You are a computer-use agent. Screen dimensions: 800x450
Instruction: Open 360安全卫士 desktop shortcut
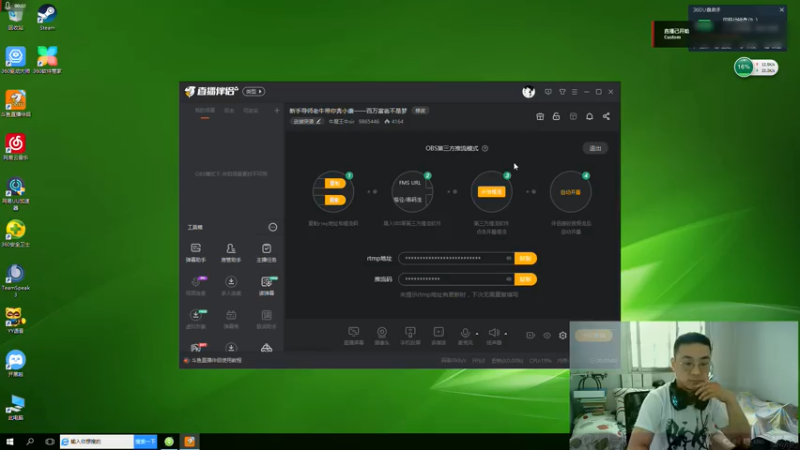[15, 234]
